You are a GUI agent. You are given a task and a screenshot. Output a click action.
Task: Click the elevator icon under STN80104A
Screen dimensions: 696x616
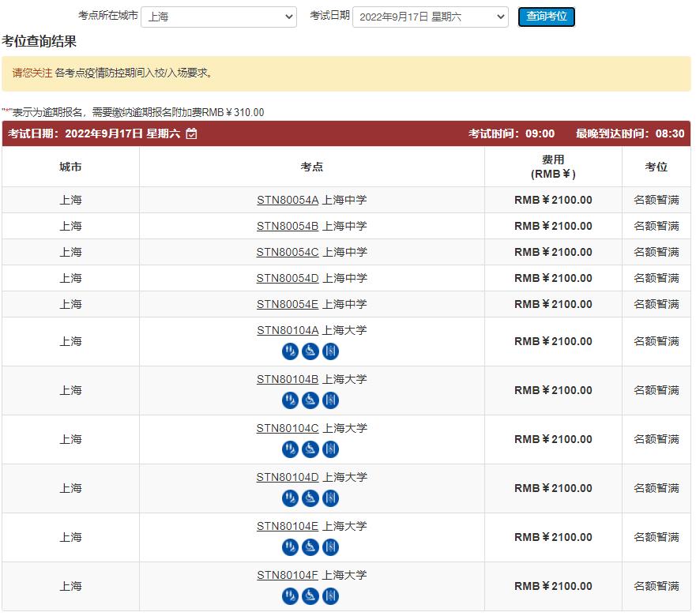click(330, 351)
